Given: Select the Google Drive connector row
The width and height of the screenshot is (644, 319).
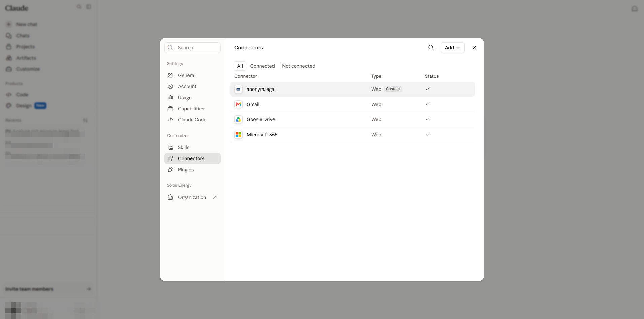Looking at the screenshot, I should (353, 119).
